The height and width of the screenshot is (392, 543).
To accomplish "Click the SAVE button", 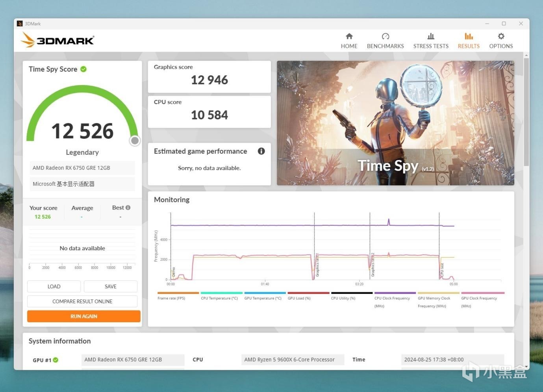I will coord(111,286).
